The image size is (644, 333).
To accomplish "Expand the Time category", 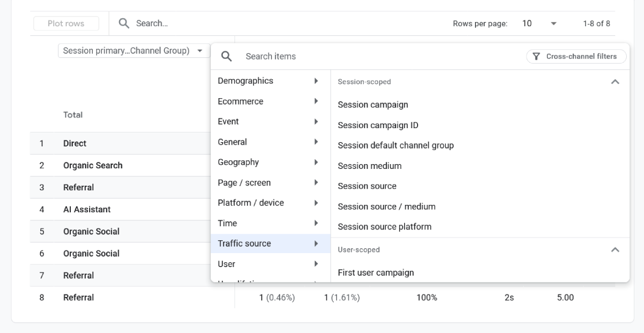I will [270, 224].
